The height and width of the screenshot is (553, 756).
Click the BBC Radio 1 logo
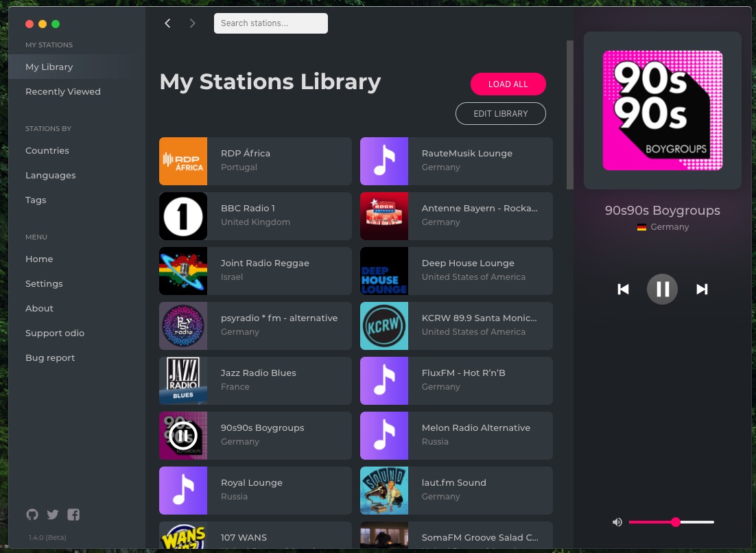[183, 216]
